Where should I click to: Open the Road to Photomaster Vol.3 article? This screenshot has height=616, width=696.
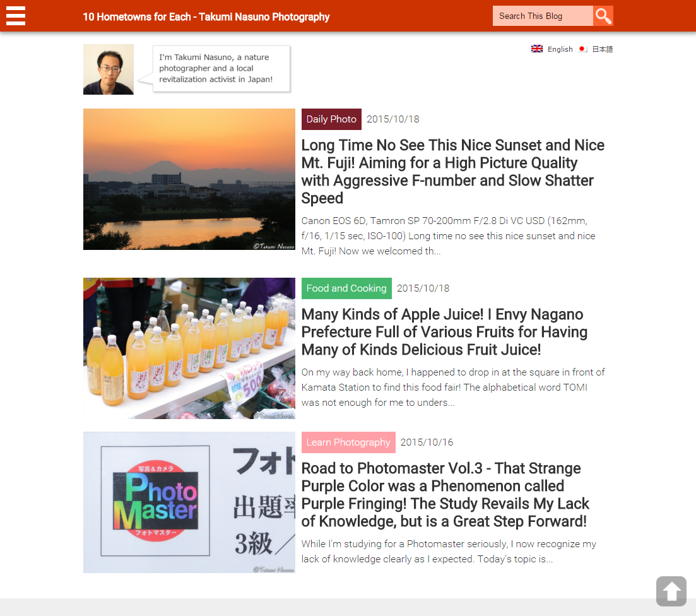tap(445, 495)
